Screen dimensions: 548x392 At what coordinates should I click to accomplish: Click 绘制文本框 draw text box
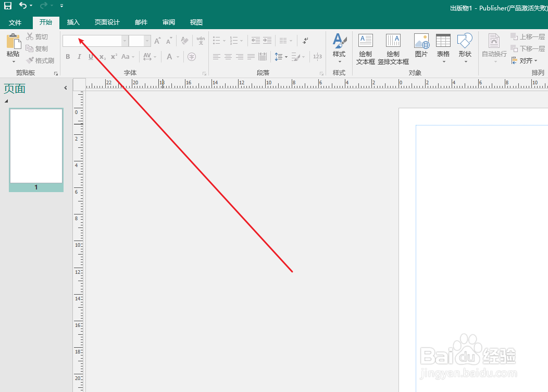coord(366,49)
